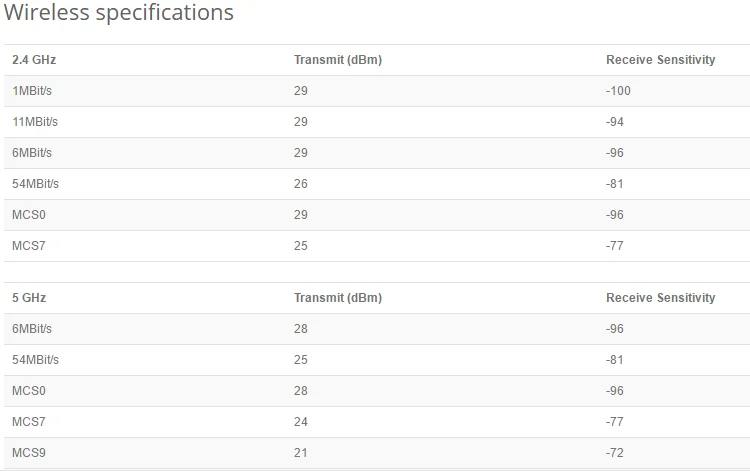This screenshot has width=750, height=471.
Task: Click the transmit value 26
Action: click(x=301, y=184)
